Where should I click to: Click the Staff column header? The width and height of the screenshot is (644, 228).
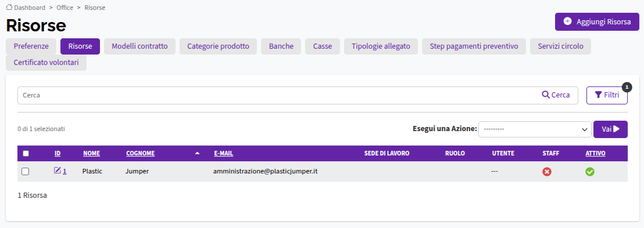coord(551,153)
